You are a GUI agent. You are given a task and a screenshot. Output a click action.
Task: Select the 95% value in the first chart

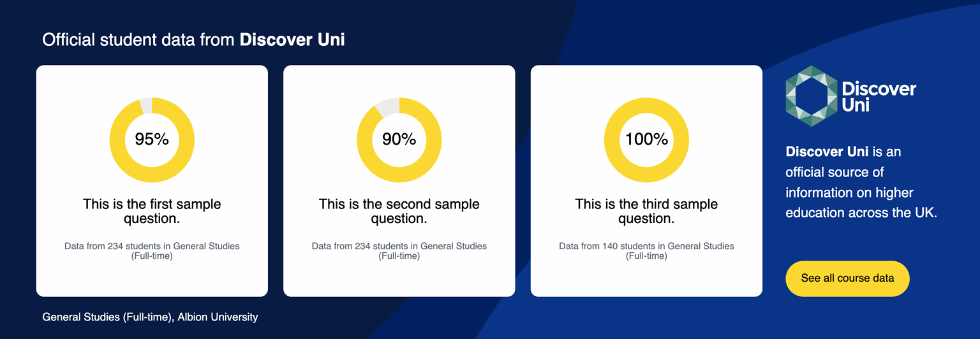152,139
